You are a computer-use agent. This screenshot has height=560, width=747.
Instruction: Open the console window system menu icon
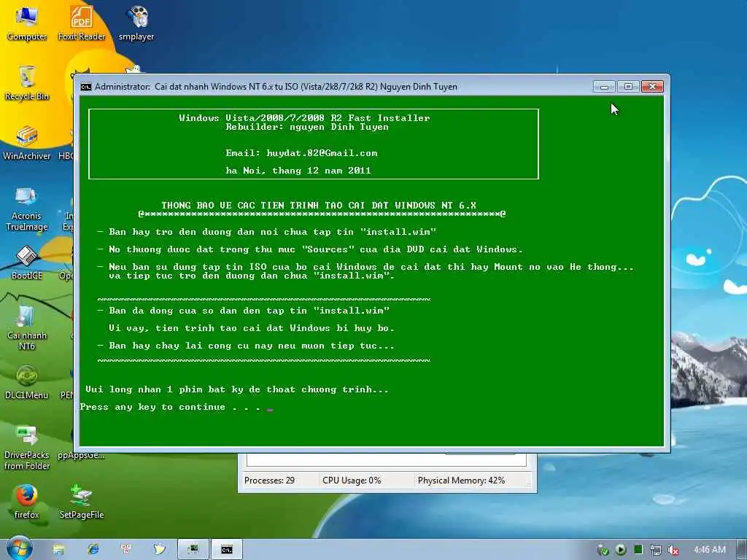pyautogui.click(x=86, y=87)
